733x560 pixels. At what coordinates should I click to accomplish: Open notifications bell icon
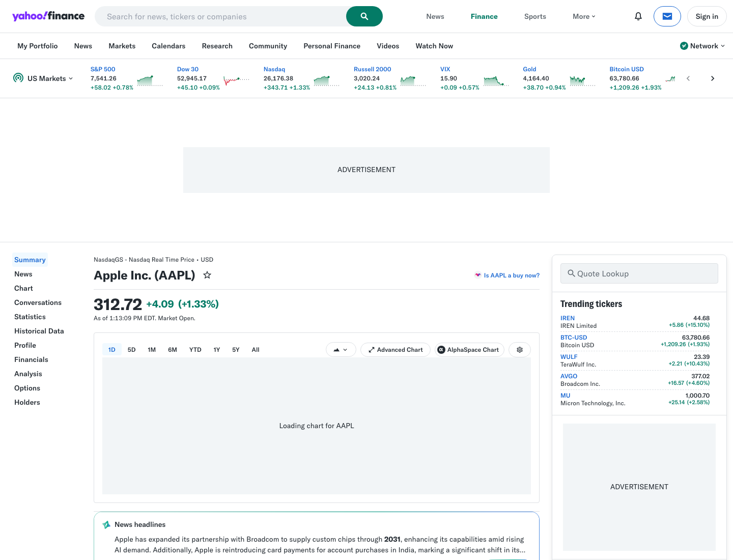coord(638,16)
